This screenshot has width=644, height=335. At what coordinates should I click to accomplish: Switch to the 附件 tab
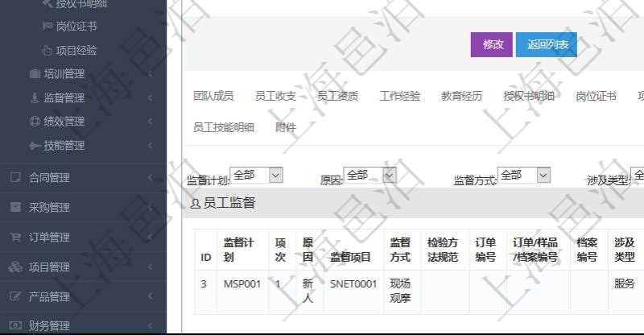click(286, 127)
